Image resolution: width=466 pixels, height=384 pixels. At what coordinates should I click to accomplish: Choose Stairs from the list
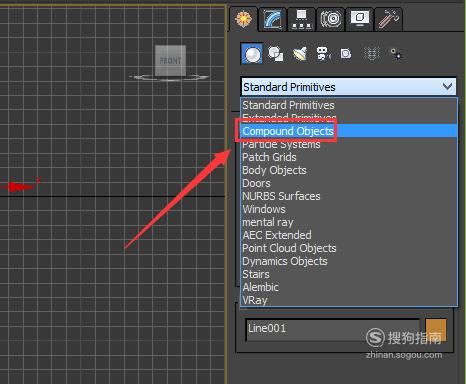(349, 274)
